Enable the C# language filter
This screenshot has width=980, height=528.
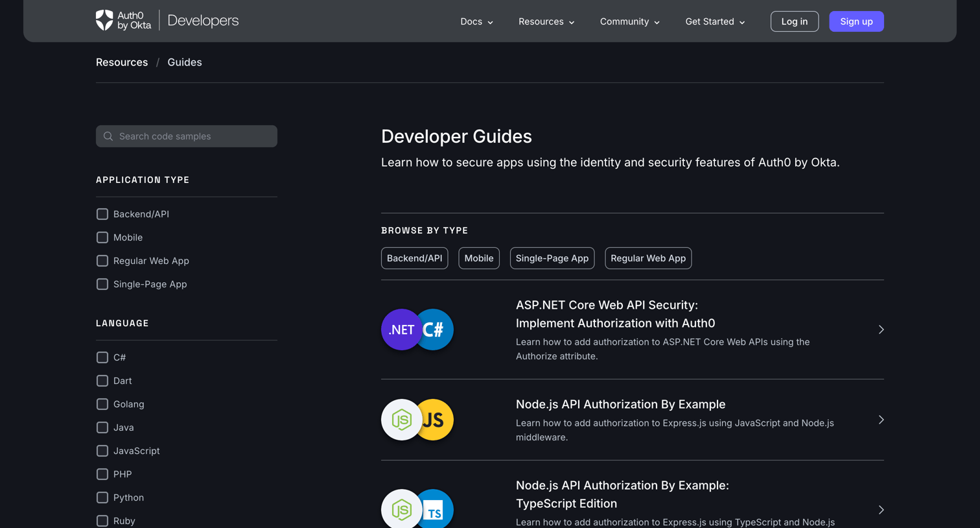coord(102,357)
